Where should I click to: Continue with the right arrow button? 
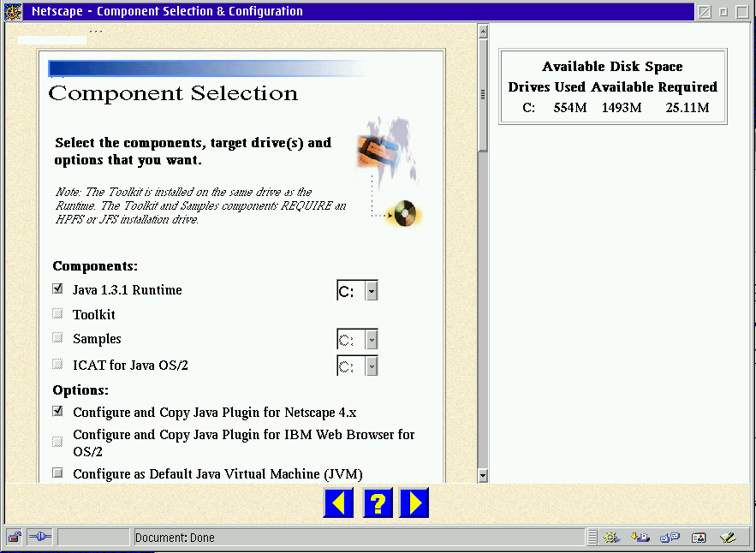414,502
